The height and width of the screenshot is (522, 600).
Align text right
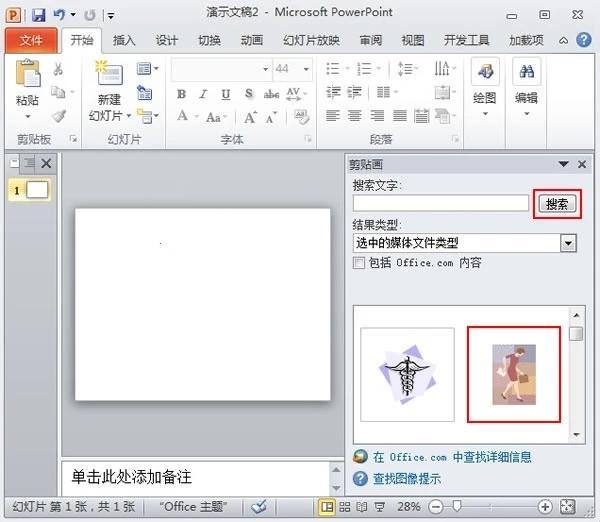point(377,115)
